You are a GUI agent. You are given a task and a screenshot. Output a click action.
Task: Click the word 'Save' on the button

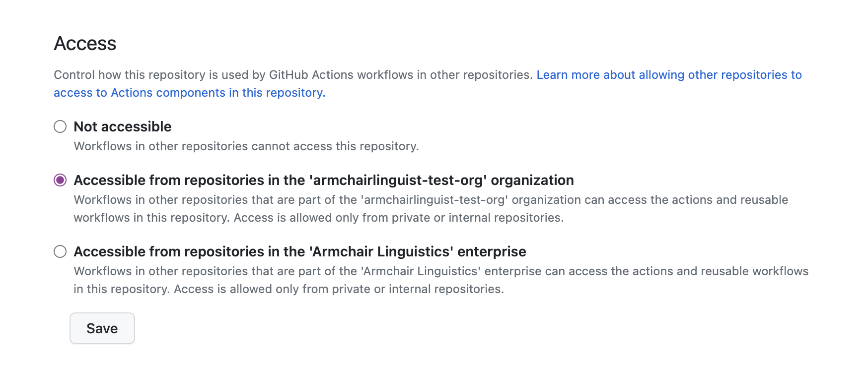102,328
